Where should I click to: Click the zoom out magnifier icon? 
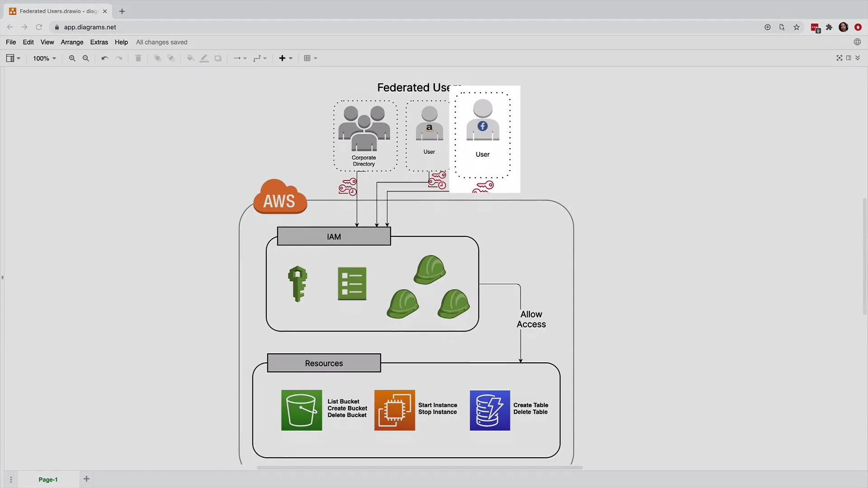point(86,58)
